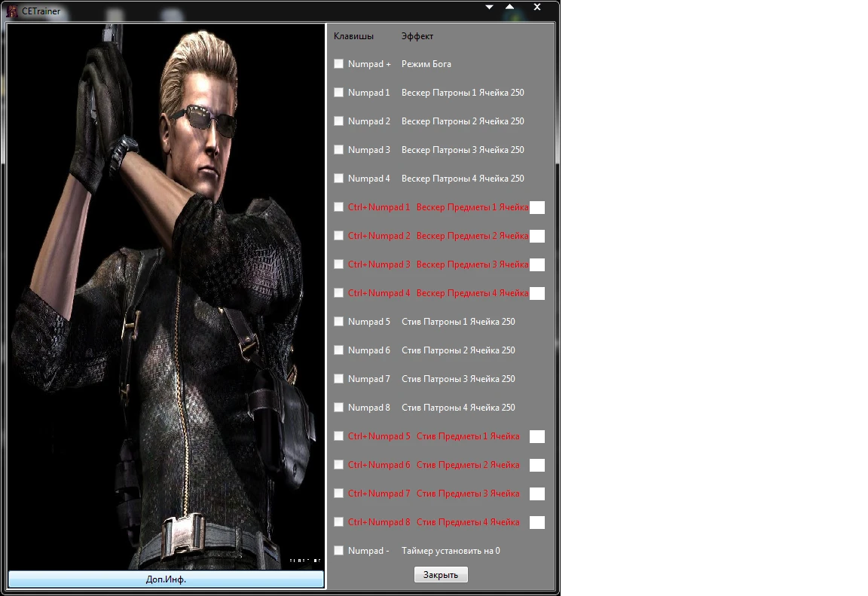Enable Вескер Патроны 3 Ячейка 250

pos(338,150)
